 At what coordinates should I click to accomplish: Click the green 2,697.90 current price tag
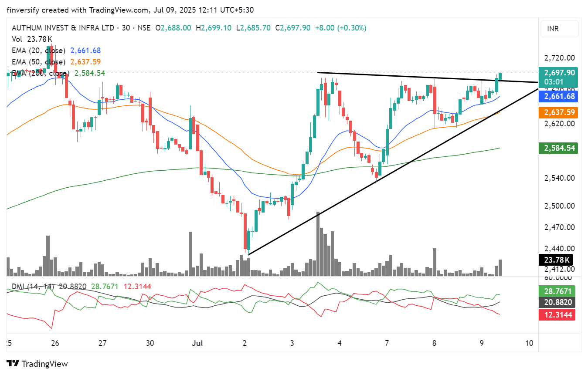558,73
